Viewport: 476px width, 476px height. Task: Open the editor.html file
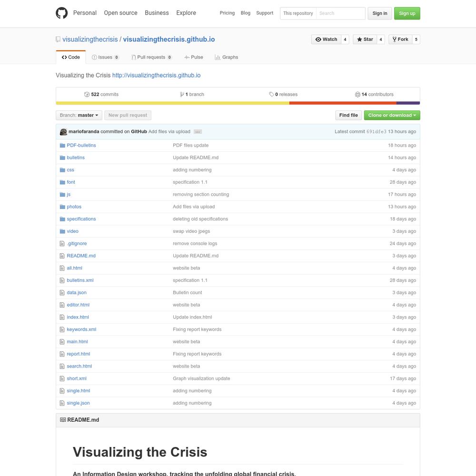(x=78, y=305)
